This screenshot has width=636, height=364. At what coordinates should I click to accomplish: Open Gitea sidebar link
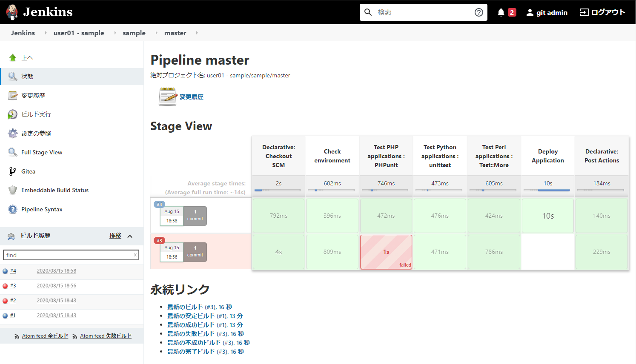click(28, 171)
